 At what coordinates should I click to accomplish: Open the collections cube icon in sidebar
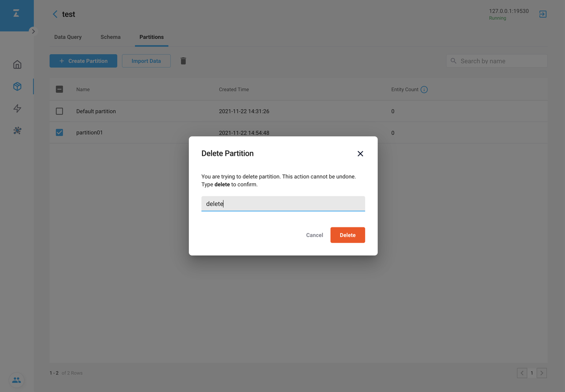[x=17, y=87]
